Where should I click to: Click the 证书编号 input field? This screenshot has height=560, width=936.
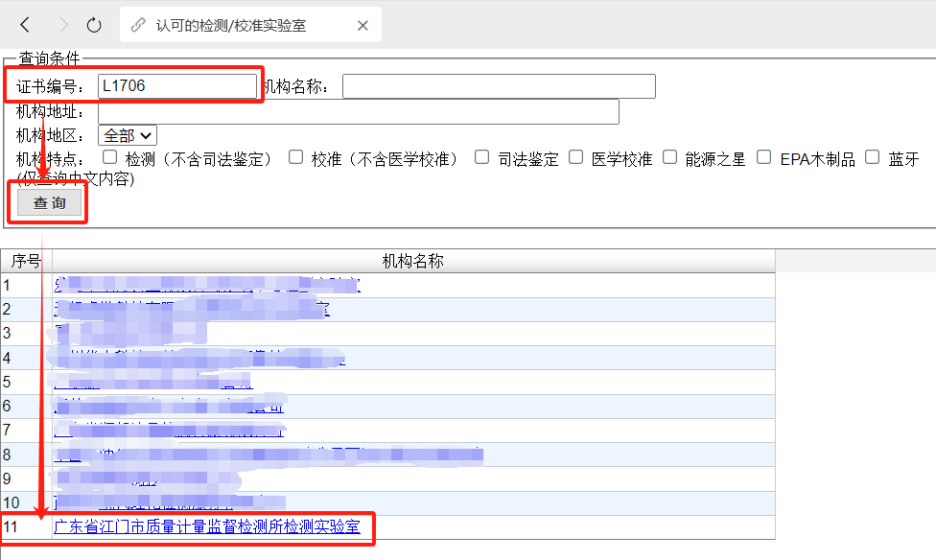pyautogui.click(x=176, y=86)
